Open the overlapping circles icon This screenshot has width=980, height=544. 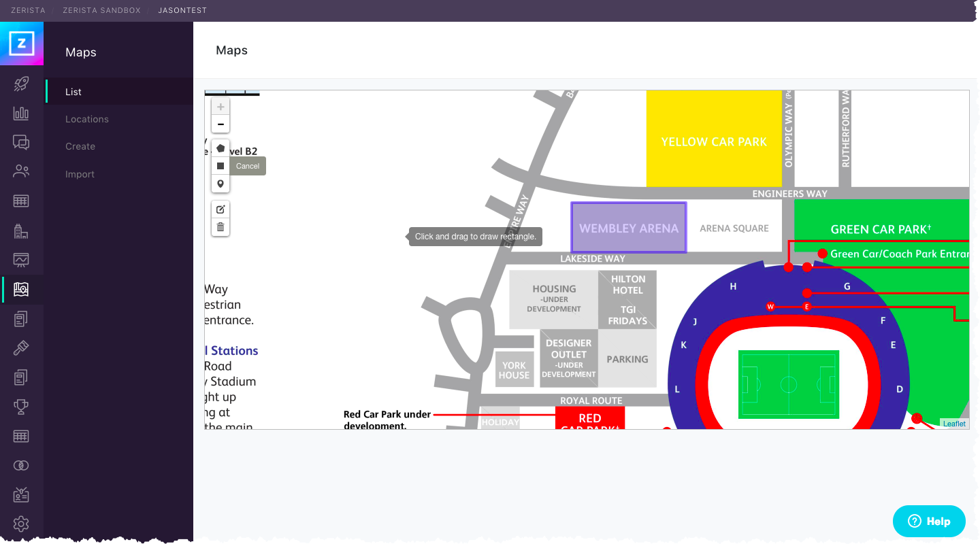tap(21, 465)
